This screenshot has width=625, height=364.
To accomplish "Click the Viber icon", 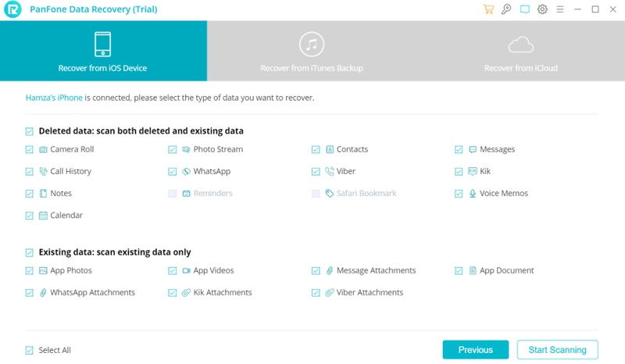I will pyautogui.click(x=330, y=171).
